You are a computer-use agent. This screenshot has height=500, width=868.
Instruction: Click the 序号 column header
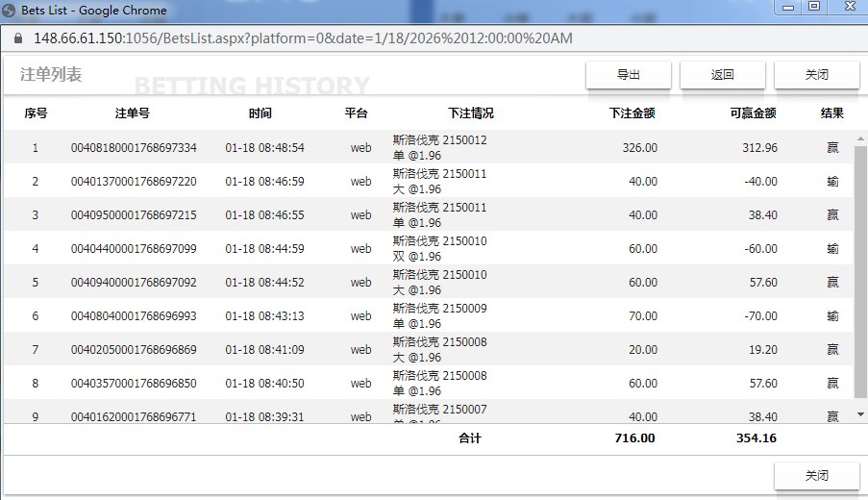click(x=36, y=113)
